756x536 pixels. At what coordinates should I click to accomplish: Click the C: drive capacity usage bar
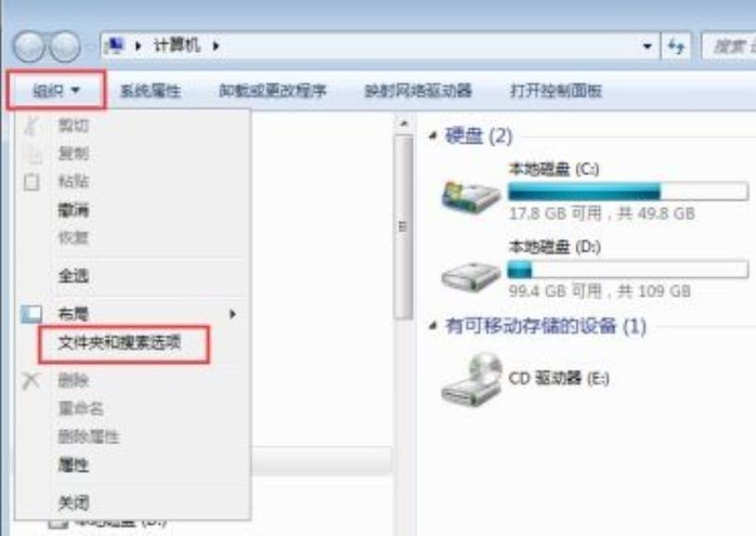pyautogui.click(x=628, y=192)
